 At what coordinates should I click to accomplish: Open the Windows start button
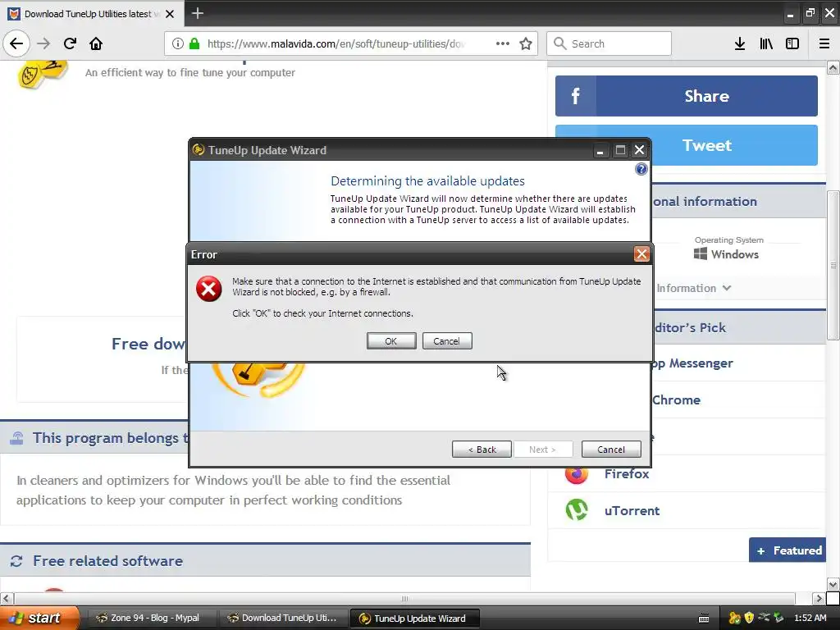(x=39, y=619)
